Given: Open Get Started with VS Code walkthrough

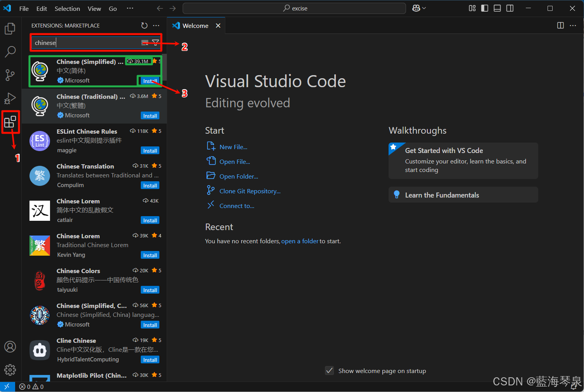Looking at the screenshot, I should tap(463, 160).
